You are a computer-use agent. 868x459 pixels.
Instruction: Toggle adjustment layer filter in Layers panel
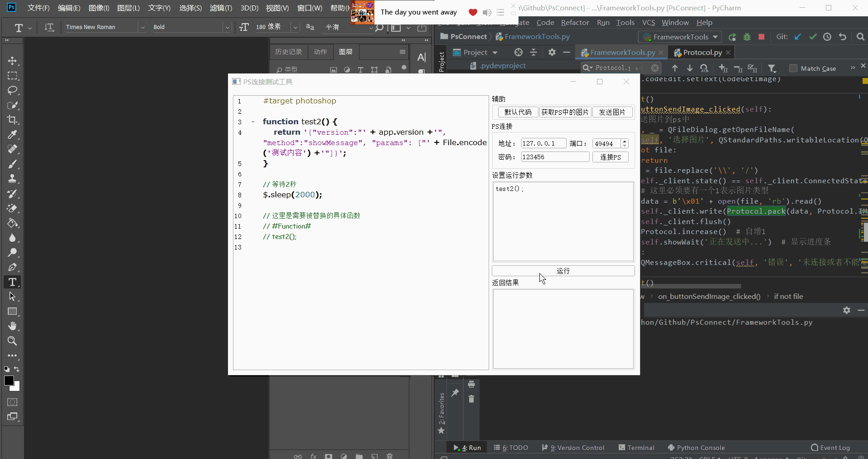tap(347, 70)
